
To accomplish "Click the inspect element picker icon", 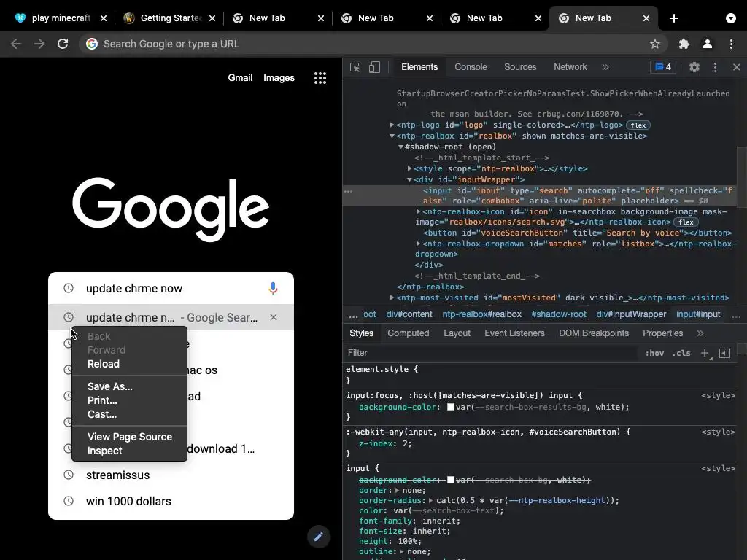I will tap(355, 67).
